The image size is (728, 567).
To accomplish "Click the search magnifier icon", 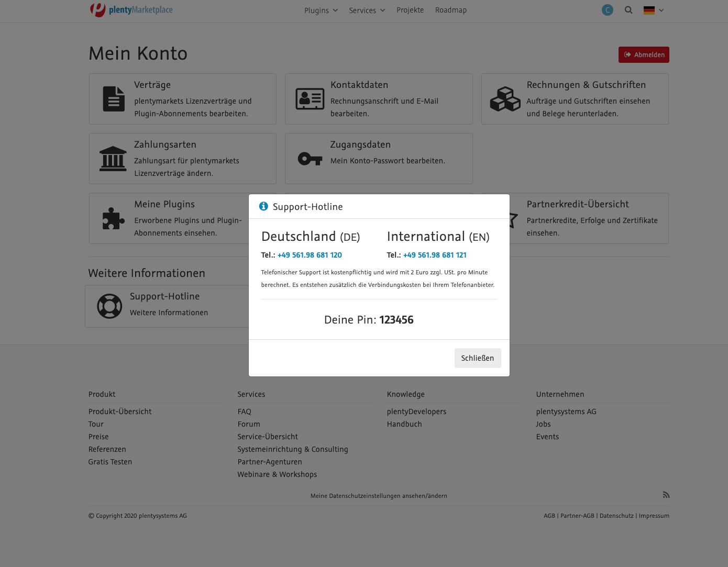I will pyautogui.click(x=628, y=10).
